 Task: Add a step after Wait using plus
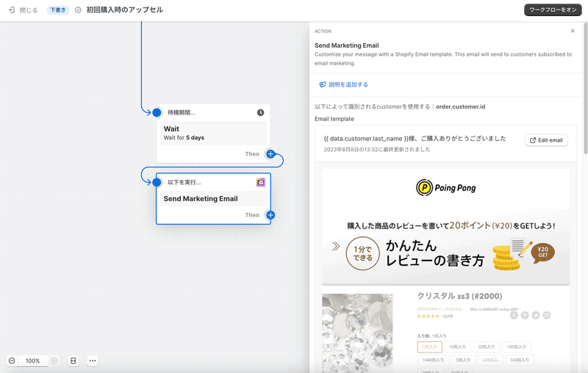[270, 154]
